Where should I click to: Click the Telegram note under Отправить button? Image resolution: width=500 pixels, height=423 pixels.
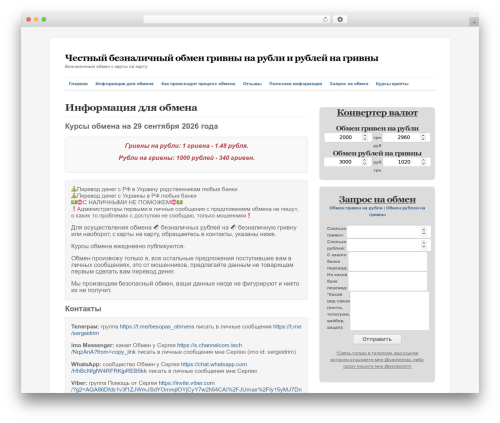tap(377, 360)
